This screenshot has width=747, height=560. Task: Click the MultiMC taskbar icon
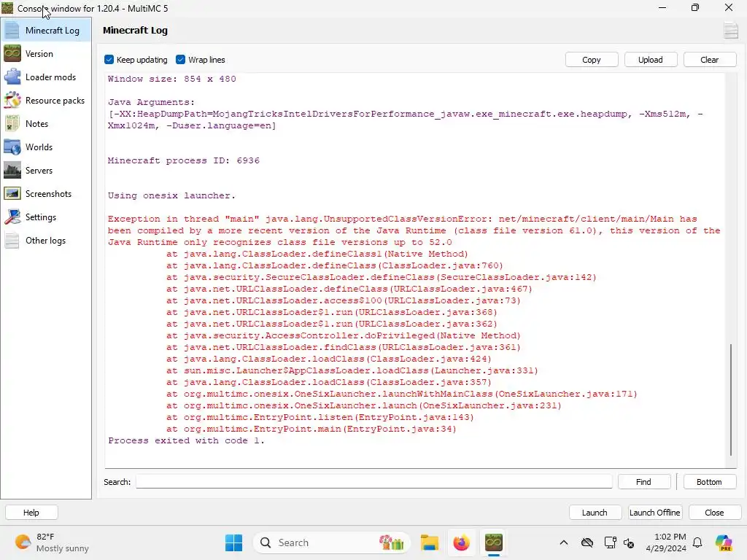click(494, 542)
